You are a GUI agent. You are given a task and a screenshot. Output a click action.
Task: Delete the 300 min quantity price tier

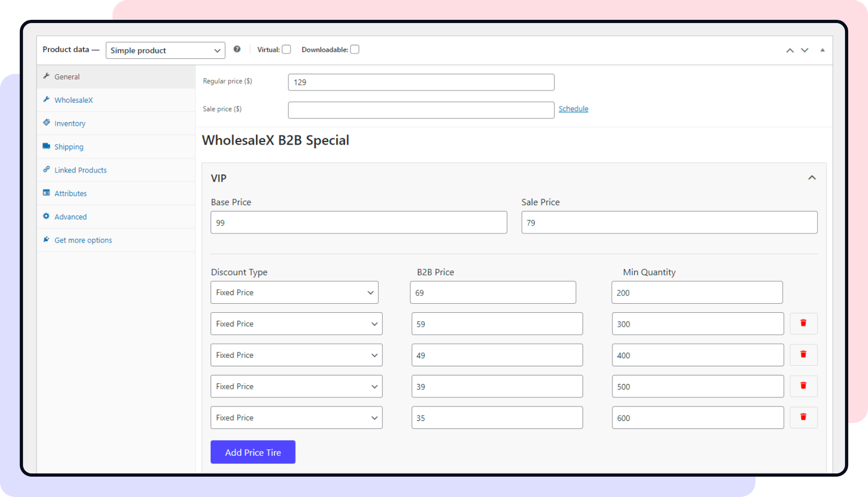803,323
